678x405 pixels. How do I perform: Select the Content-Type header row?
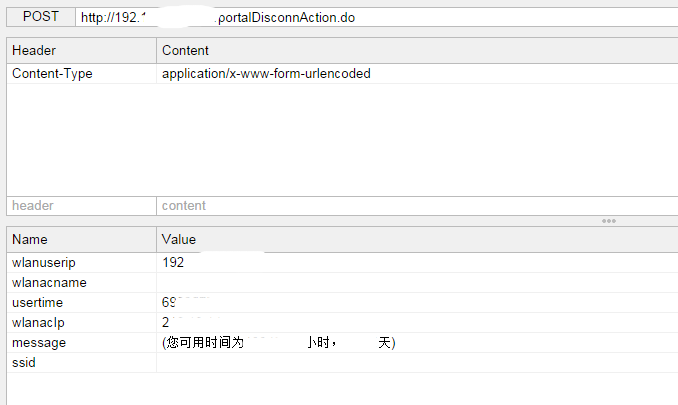click(342, 73)
